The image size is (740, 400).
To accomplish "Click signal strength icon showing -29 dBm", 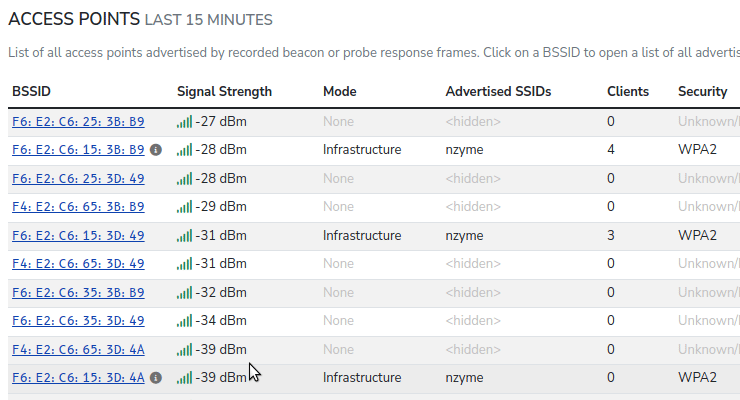I will click(184, 207).
